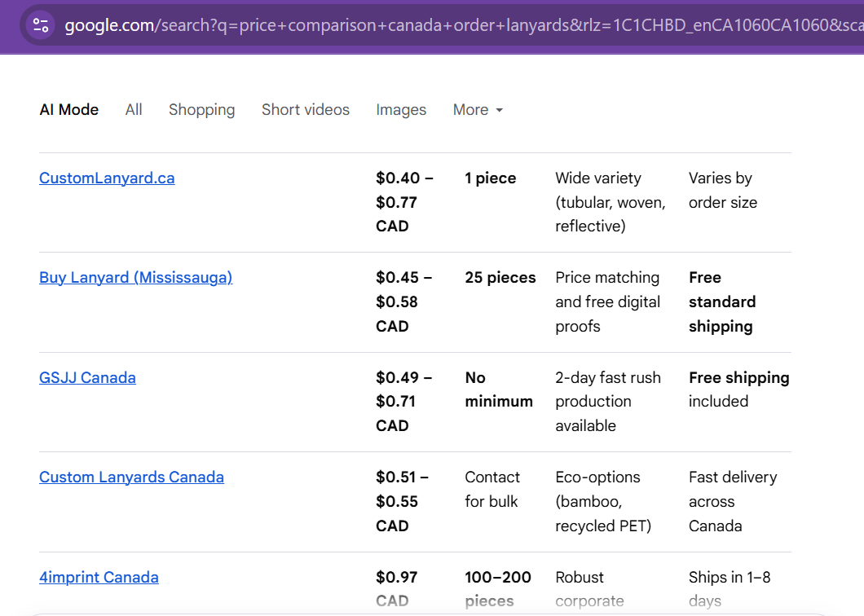Click the No minimum cell for GSJJ
This screenshot has width=864, height=616.
click(499, 389)
